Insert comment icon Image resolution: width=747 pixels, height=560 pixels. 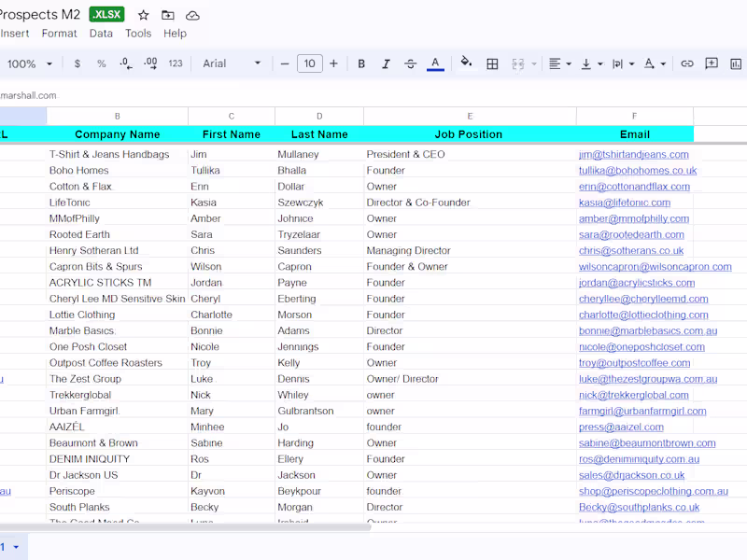(712, 63)
